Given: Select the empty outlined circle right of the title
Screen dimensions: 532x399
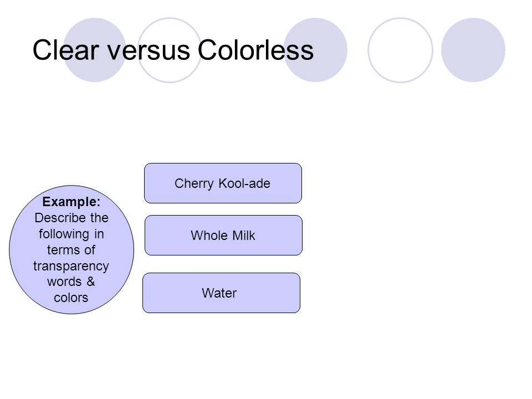Looking at the screenshot, I should pos(400,50).
